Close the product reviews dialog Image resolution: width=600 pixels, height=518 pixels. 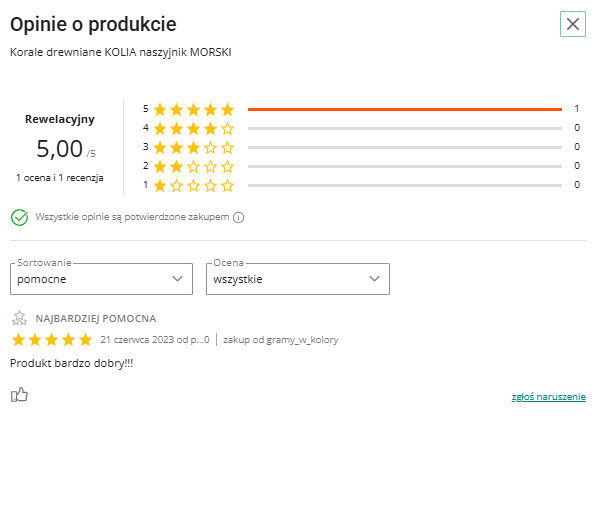point(573,24)
